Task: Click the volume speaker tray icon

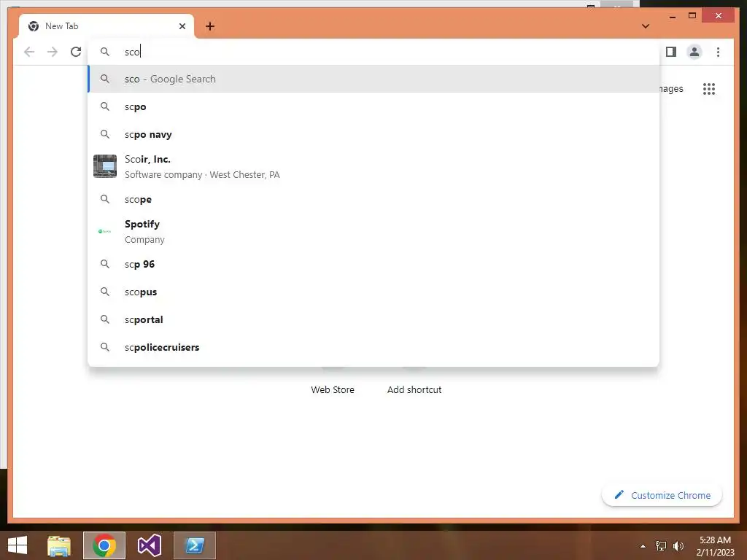Action: [x=678, y=546]
